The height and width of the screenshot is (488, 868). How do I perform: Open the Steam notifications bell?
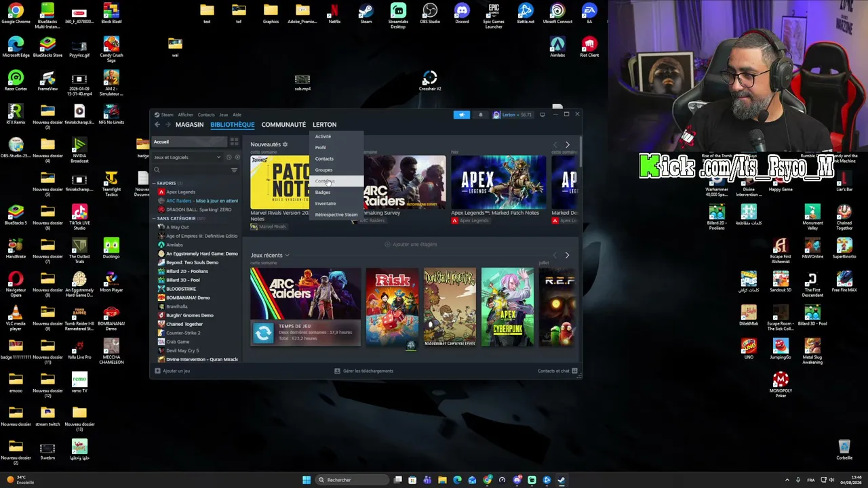click(x=481, y=115)
